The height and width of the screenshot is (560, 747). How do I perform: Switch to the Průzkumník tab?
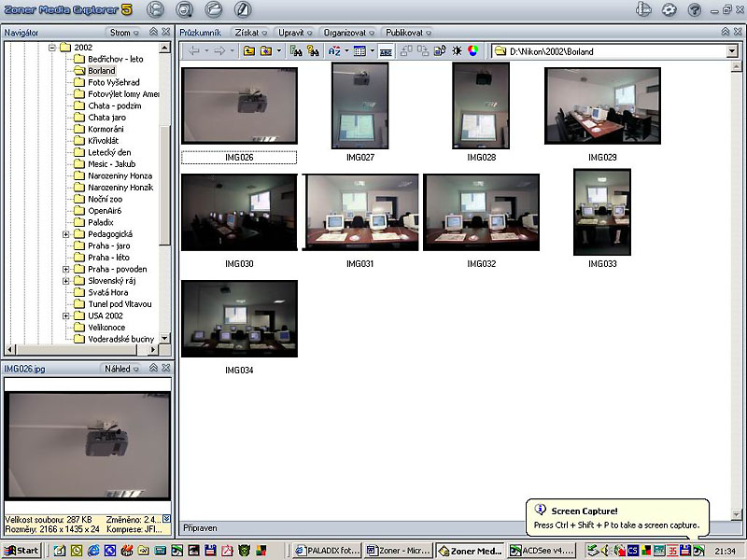(x=201, y=33)
